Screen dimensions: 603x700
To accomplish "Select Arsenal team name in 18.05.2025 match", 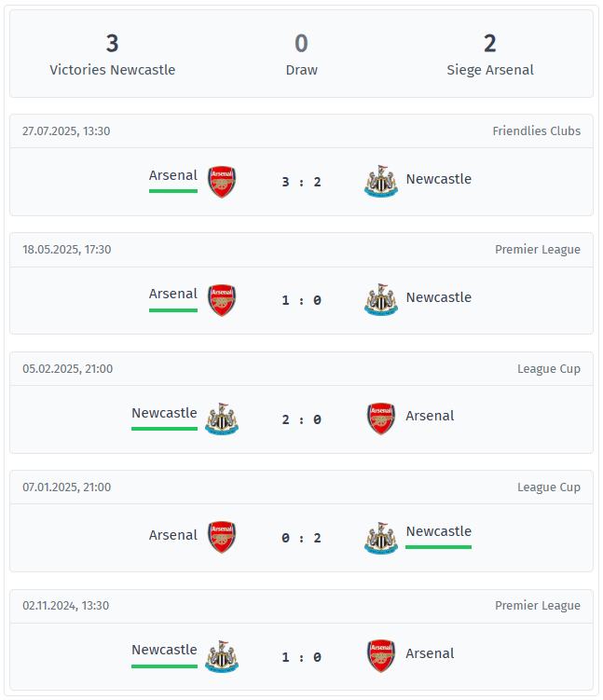I will click(173, 294).
